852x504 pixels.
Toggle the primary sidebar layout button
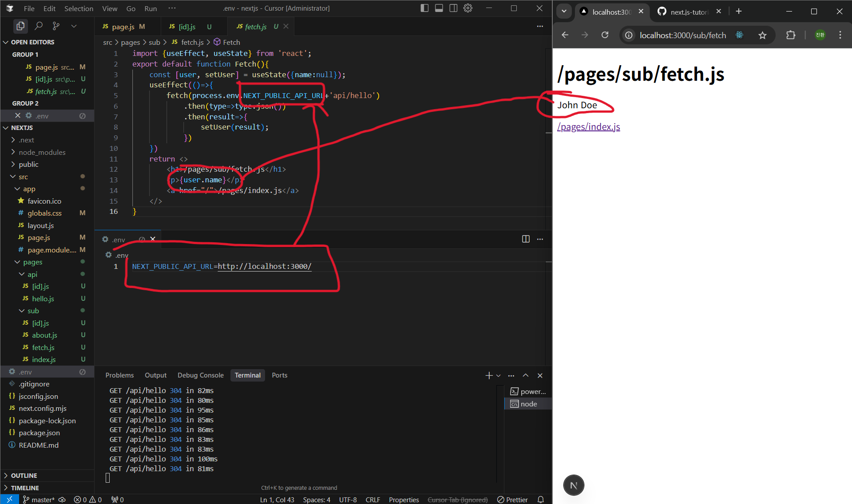pos(424,8)
